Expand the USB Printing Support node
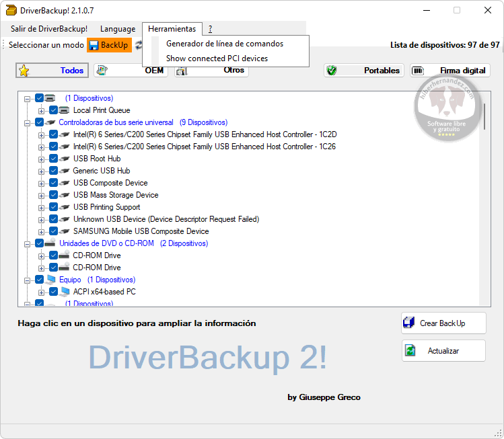Viewport: 504px width, 439px height. 41,208
